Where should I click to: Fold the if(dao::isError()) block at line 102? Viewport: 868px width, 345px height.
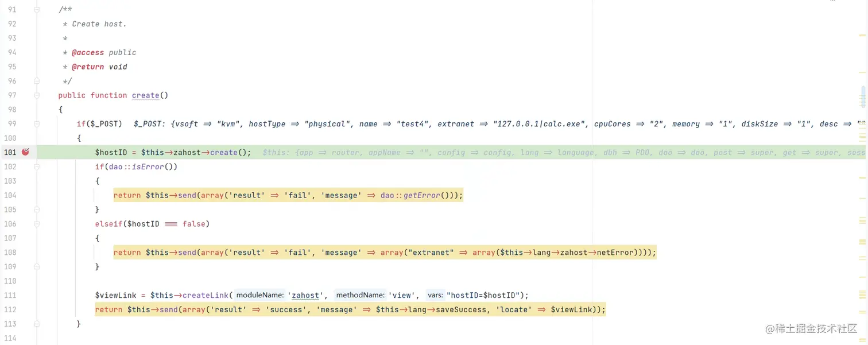click(37, 167)
